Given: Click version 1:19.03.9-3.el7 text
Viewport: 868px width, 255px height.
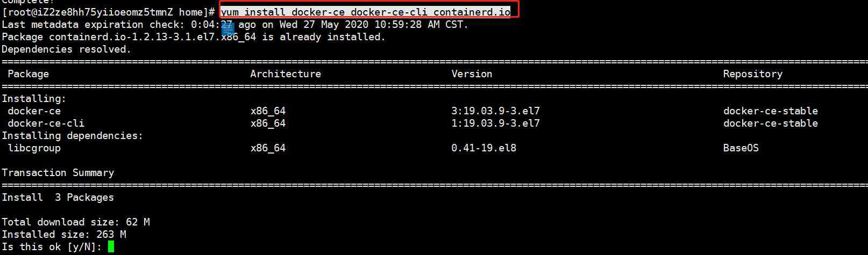Looking at the screenshot, I should (x=495, y=123).
